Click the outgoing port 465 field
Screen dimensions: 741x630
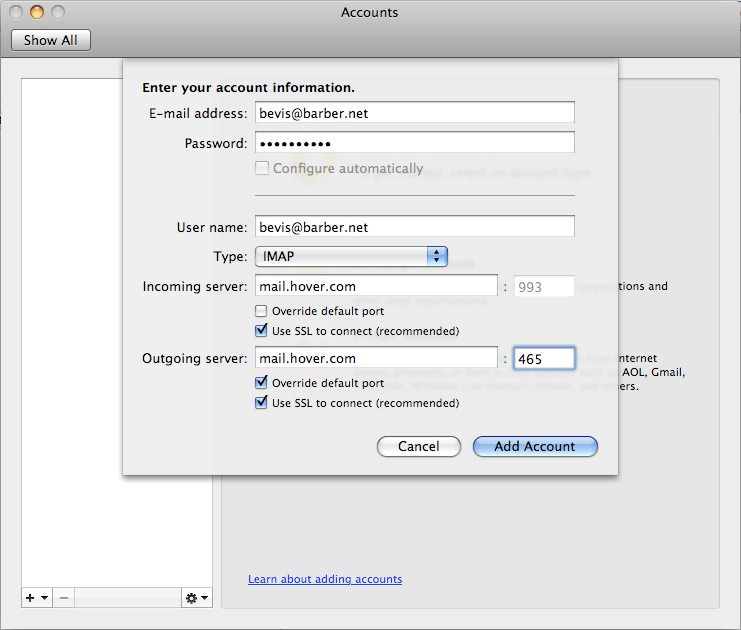pyautogui.click(x=544, y=359)
